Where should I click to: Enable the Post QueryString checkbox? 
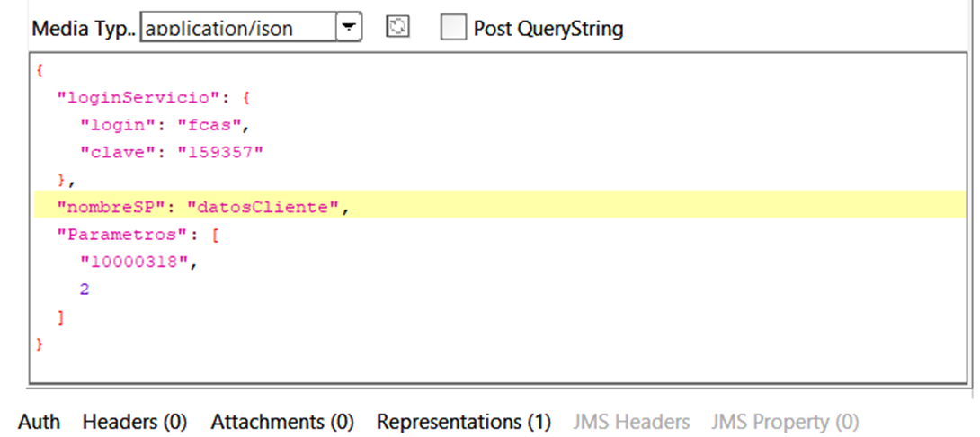pos(453,28)
